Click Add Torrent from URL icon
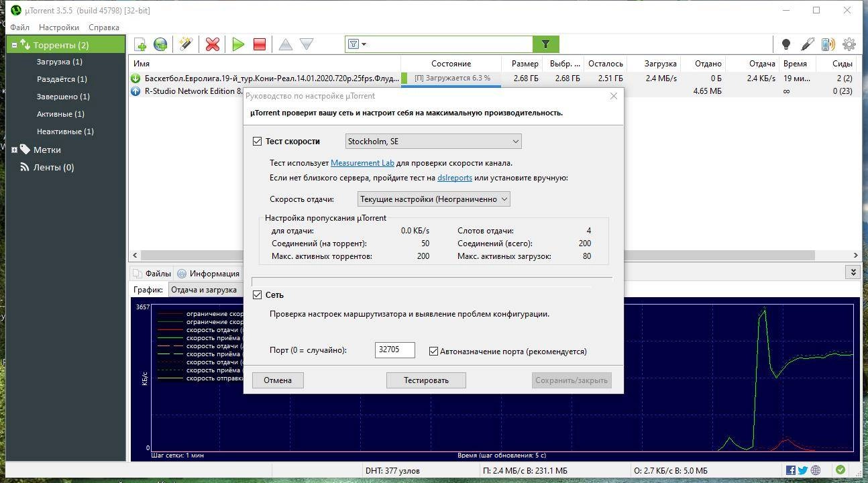Screen dimensions: 868x483 (160, 44)
